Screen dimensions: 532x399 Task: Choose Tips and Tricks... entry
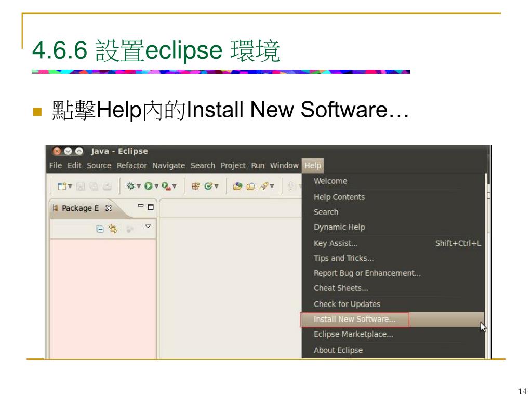[x=393, y=258]
